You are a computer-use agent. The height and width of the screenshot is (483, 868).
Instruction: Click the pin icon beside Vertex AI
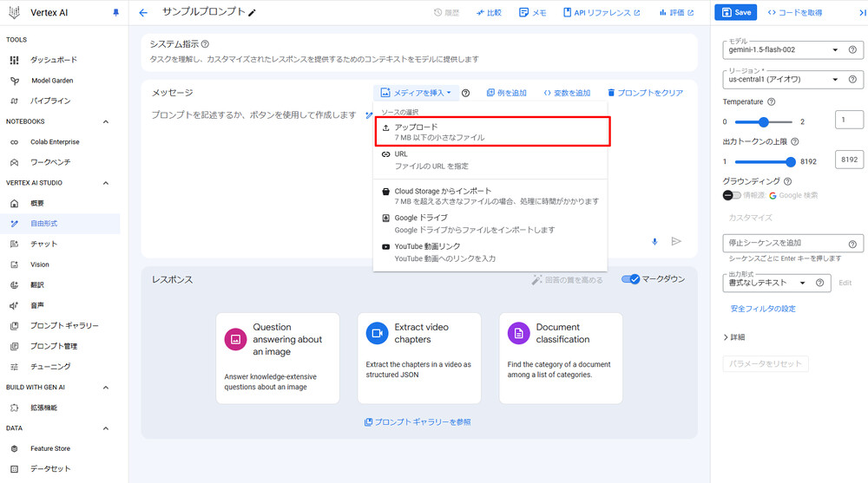pyautogui.click(x=115, y=12)
